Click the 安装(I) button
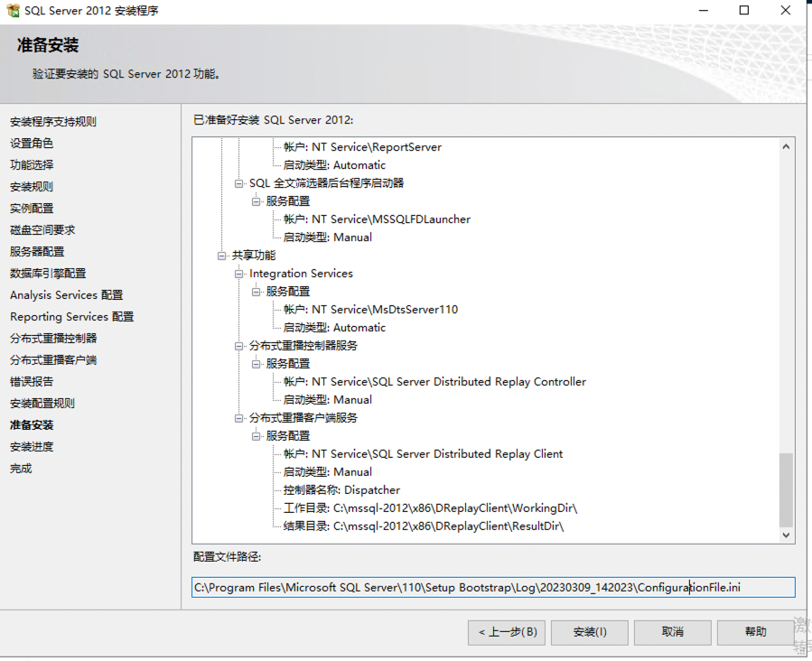Viewport: 812px width, 661px height. (589, 632)
